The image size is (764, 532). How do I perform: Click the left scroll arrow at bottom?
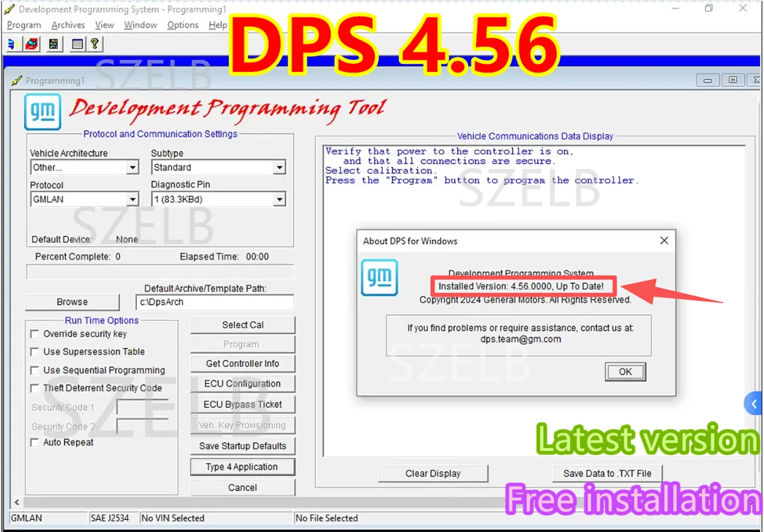click(17, 502)
